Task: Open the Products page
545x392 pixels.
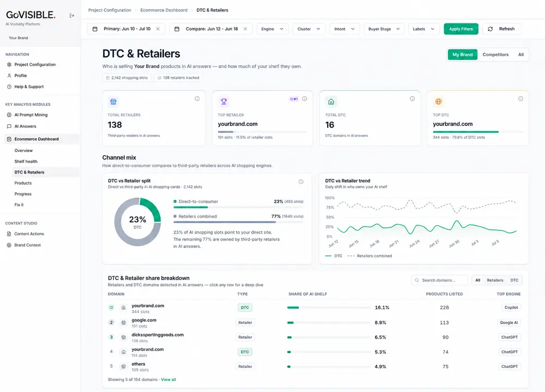Action: click(x=23, y=183)
